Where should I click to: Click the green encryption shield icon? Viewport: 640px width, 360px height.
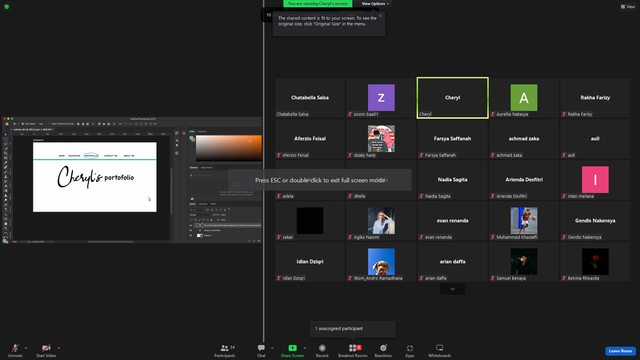[x=7, y=7]
